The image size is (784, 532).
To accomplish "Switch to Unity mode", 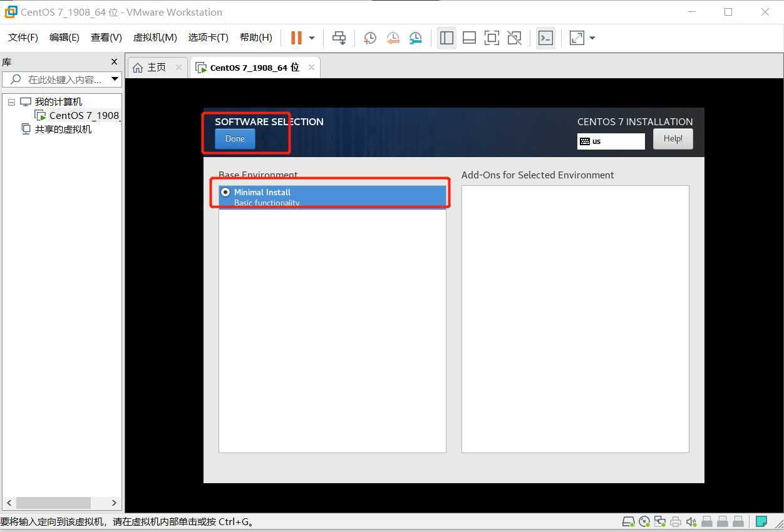I will point(514,38).
